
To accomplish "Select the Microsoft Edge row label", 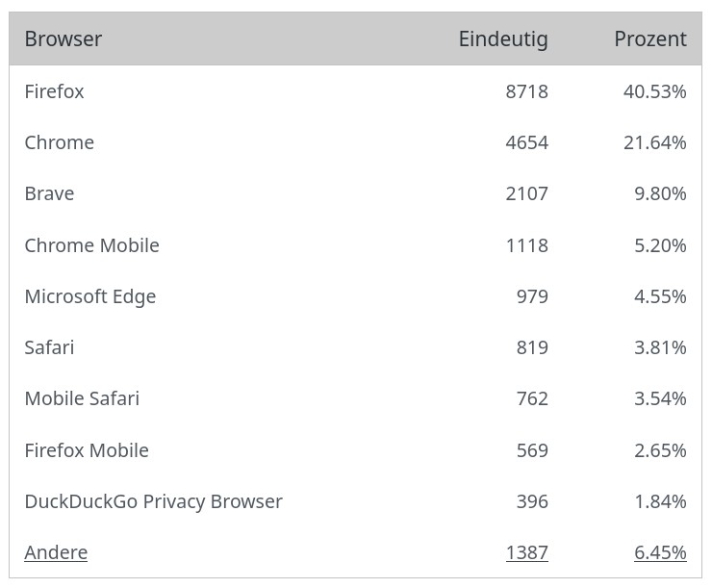I will pyautogui.click(x=90, y=296).
